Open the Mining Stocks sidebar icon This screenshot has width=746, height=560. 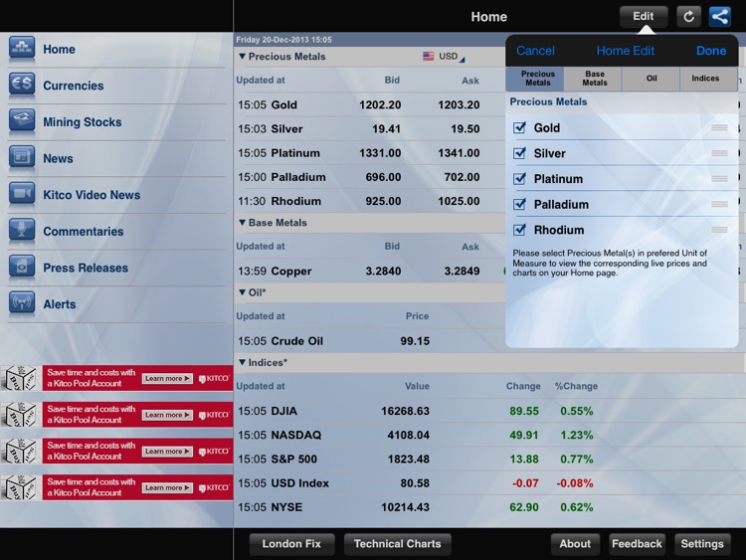22,121
